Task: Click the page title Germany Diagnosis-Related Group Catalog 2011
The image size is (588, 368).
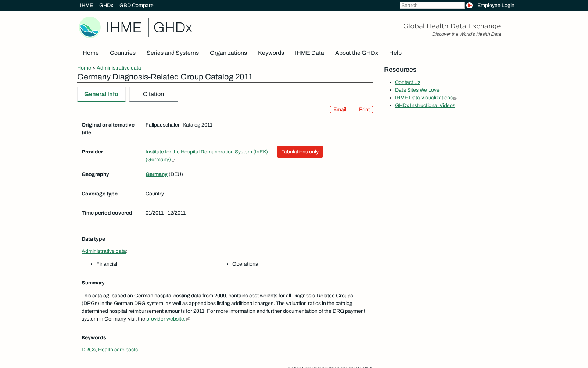Action: click(x=165, y=77)
